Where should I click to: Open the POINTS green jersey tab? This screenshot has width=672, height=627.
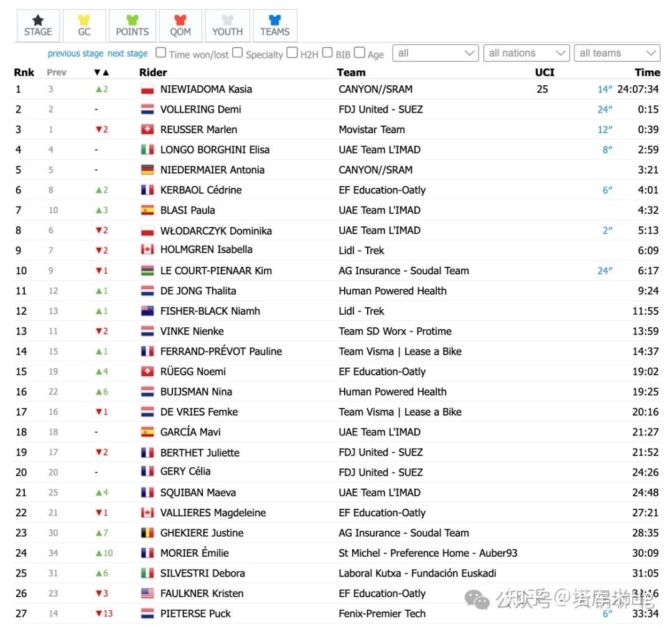pyautogui.click(x=132, y=26)
